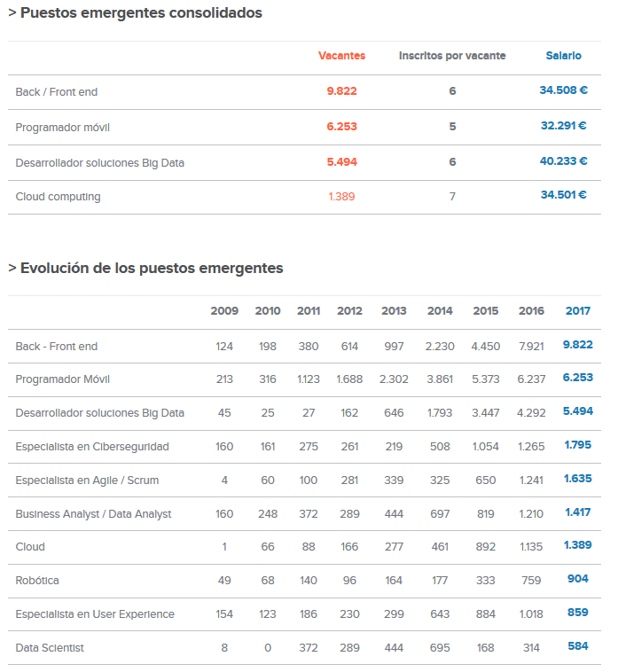
Task: Click the 'Back / Front end' row label
Action: (x=56, y=91)
